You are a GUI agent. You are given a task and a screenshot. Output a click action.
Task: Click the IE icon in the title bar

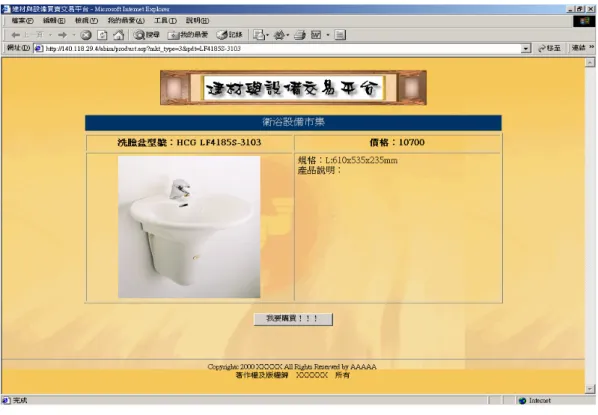pyautogui.click(x=5, y=9)
